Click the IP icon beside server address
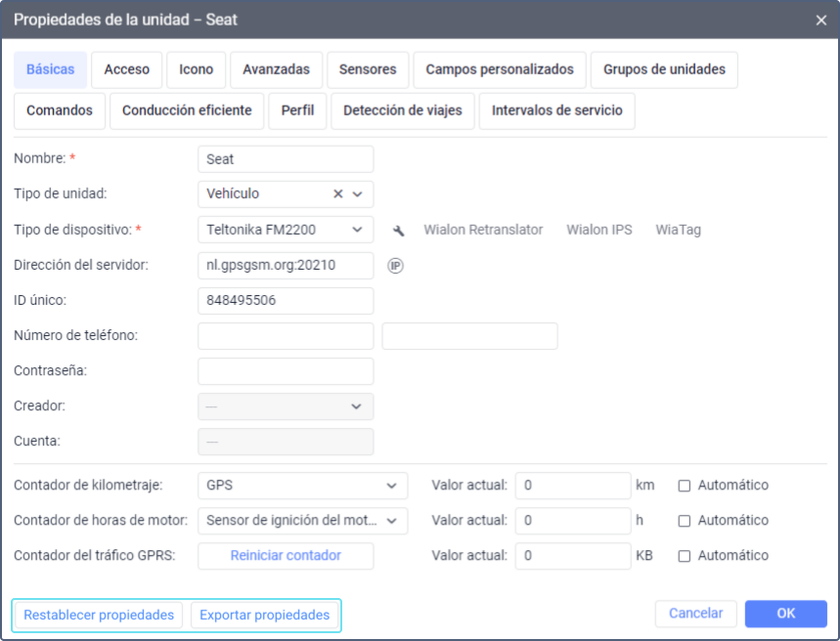The image size is (840, 641). [395, 266]
